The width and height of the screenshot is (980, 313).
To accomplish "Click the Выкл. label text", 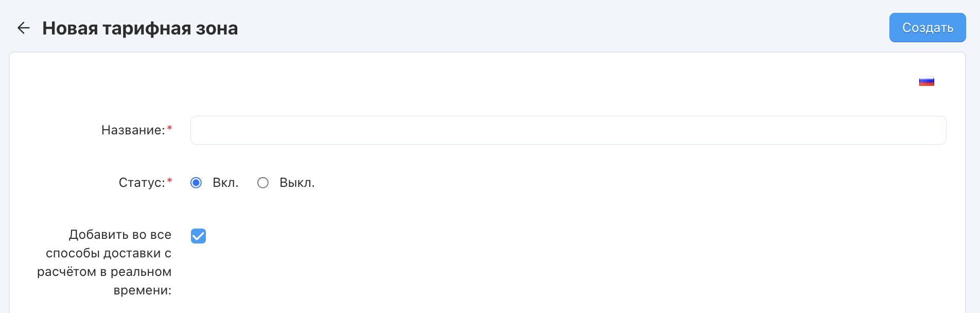I will point(297,183).
